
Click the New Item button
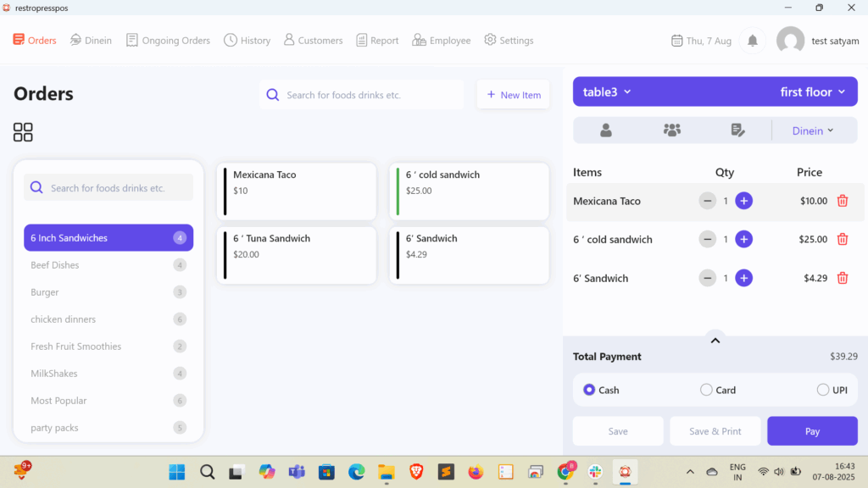pyautogui.click(x=513, y=95)
